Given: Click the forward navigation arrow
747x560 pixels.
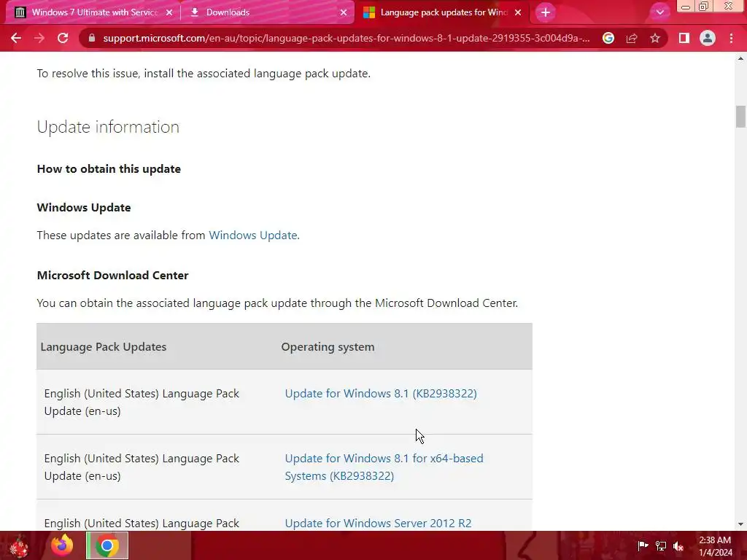Looking at the screenshot, I should pos(39,38).
